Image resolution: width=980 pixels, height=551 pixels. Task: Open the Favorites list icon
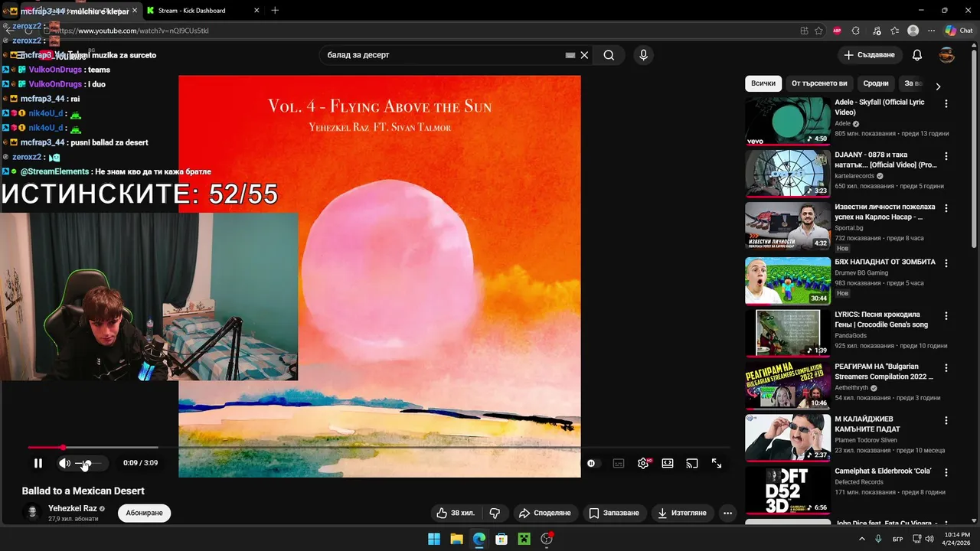click(894, 31)
